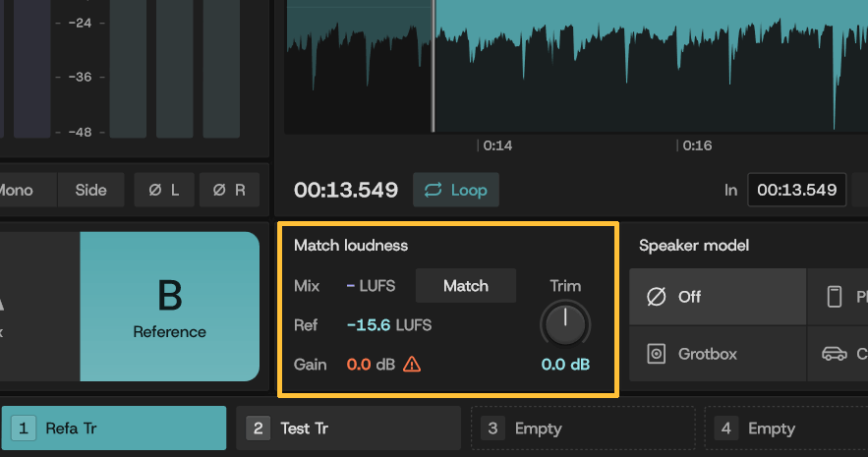Switch to reference slot 2 Test Tr
The width and height of the screenshot is (868, 457).
pyautogui.click(x=348, y=428)
